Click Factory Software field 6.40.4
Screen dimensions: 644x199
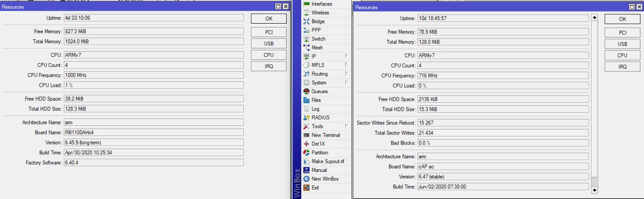pyautogui.click(x=153, y=162)
